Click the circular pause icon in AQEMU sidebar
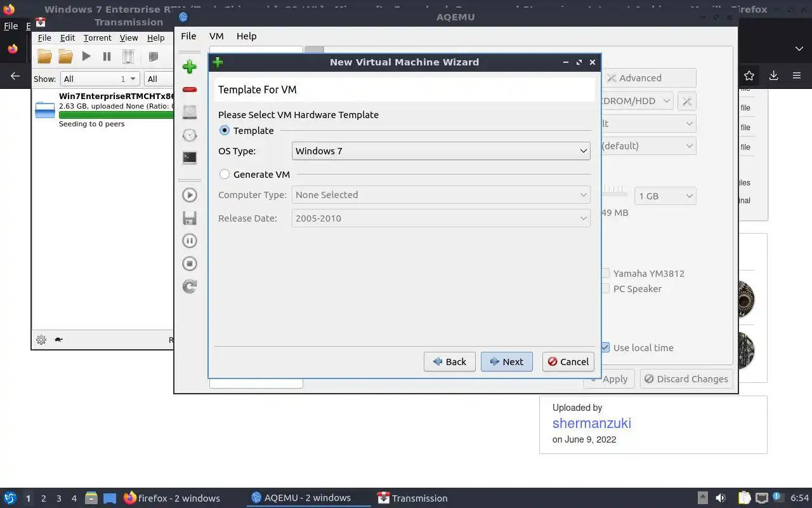The height and width of the screenshot is (508, 812). tap(189, 241)
